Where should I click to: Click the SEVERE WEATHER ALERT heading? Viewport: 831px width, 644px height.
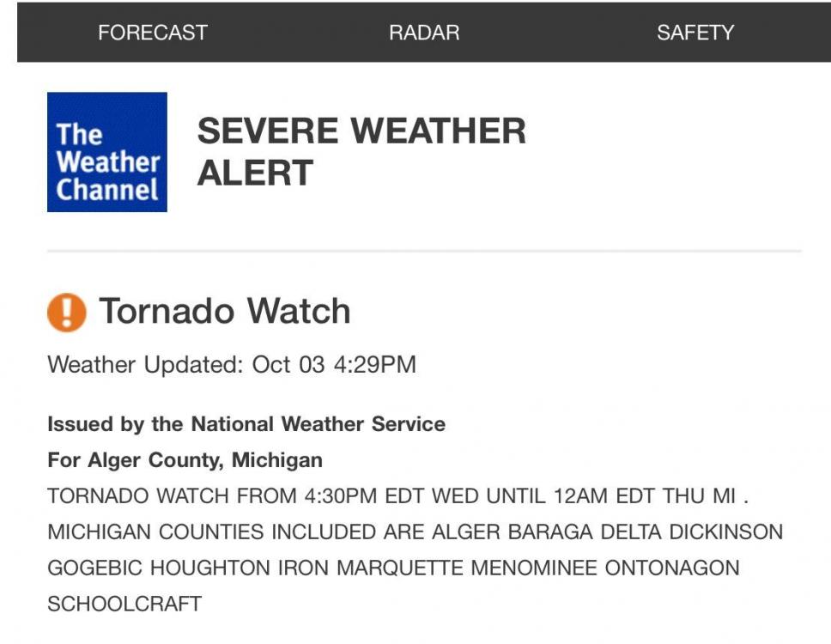point(361,151)
